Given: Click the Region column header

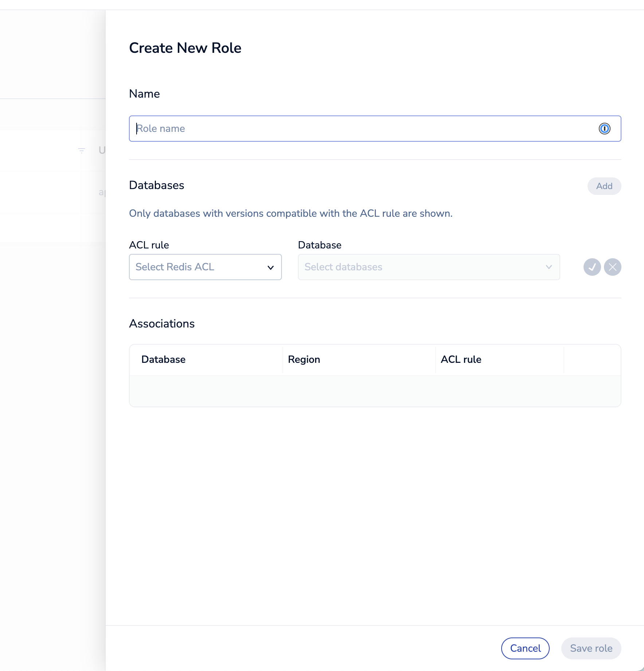Looking at the screenshot, I should 304,360.
